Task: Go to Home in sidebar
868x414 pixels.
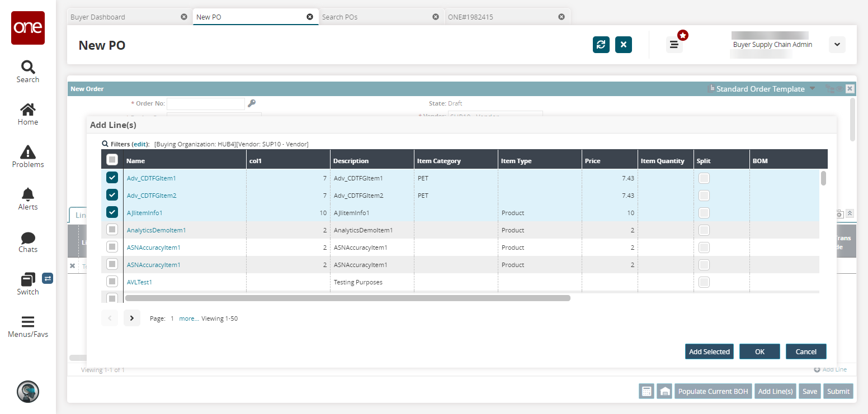Action: coord(27,114)
